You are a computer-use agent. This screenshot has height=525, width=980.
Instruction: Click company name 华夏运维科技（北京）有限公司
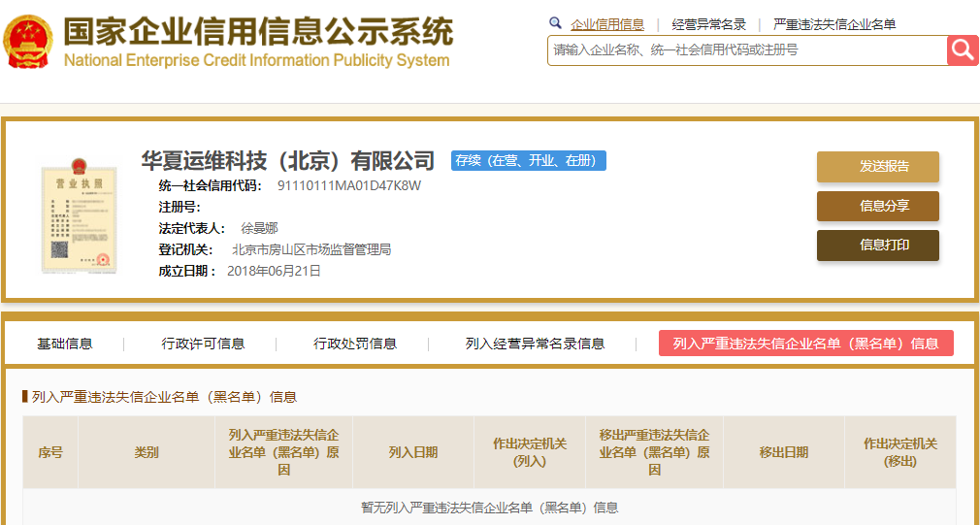pos(287,161)
